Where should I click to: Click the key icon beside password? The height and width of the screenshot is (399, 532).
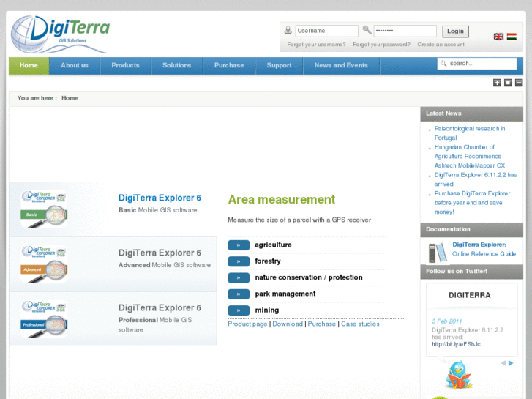367,30
